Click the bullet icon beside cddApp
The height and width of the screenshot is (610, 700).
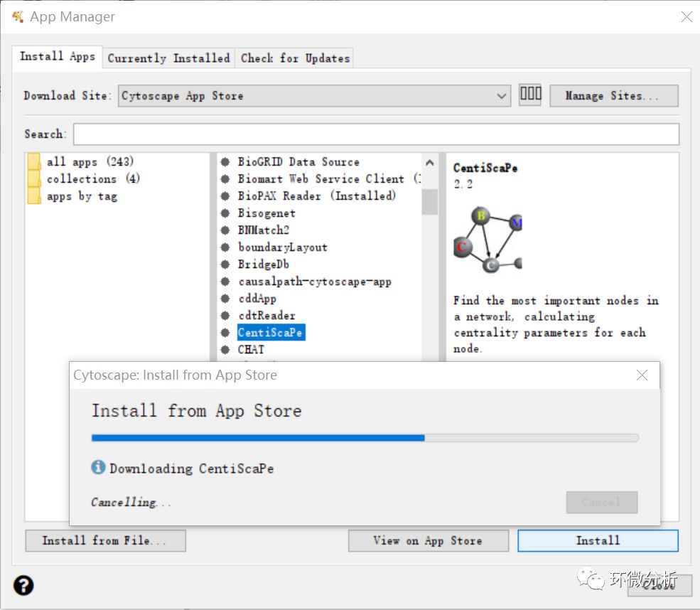pyautogui.click(x=225, y=299)
